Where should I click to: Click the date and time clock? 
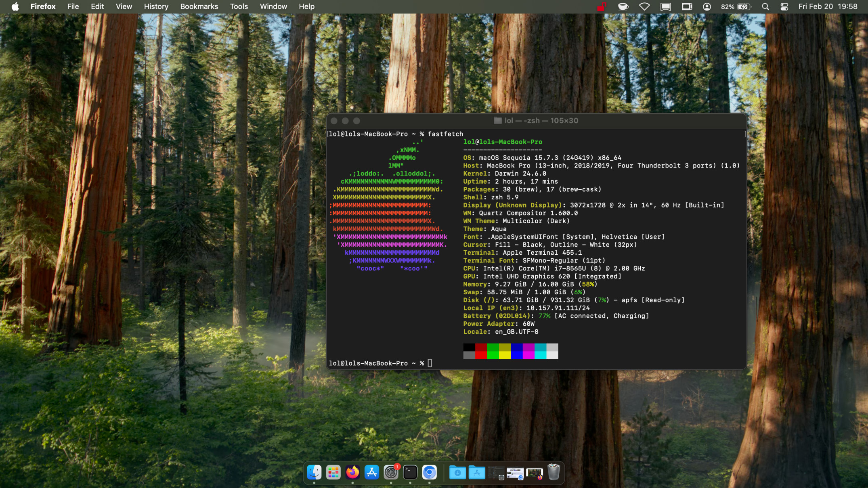[828, 6]
